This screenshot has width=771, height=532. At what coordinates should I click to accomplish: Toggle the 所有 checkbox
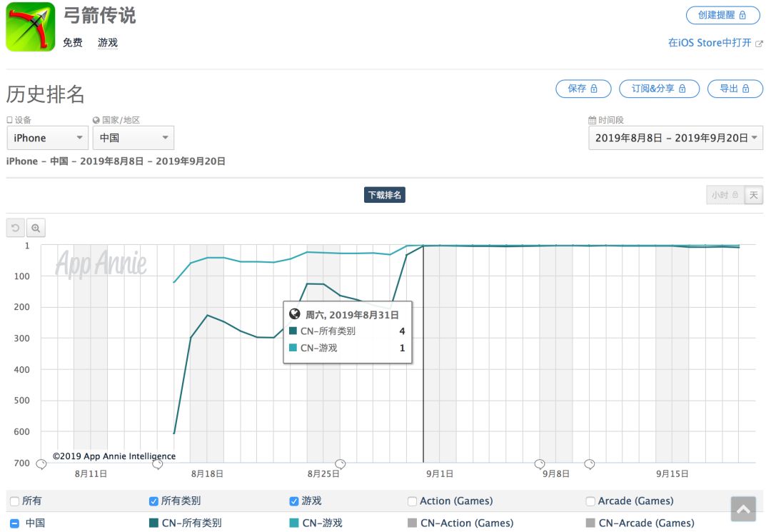pos(15,501)
